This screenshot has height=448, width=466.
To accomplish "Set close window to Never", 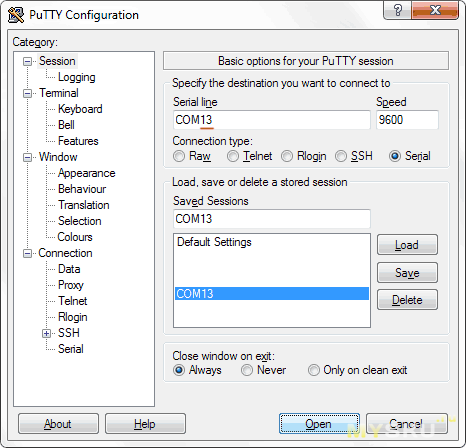I will coord(247,370).
